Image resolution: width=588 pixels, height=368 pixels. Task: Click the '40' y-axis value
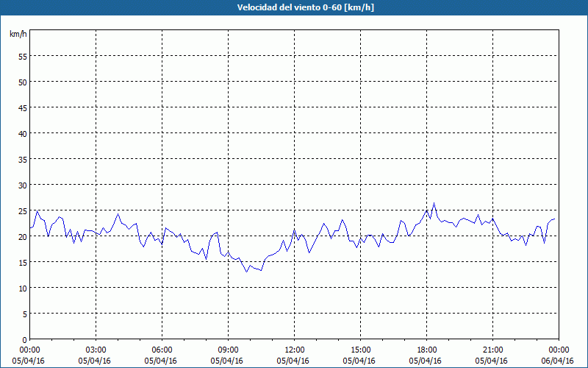[23, 134]
